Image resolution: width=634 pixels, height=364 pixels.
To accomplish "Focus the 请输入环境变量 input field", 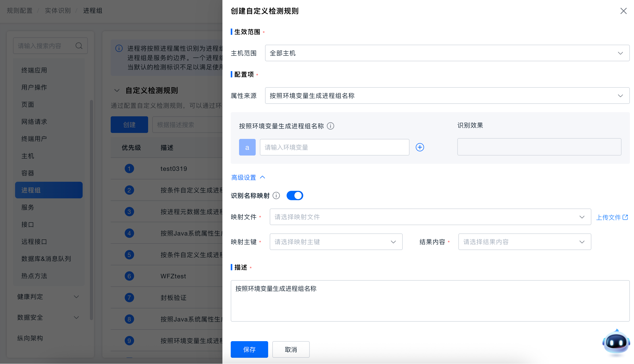I will 334,147.
